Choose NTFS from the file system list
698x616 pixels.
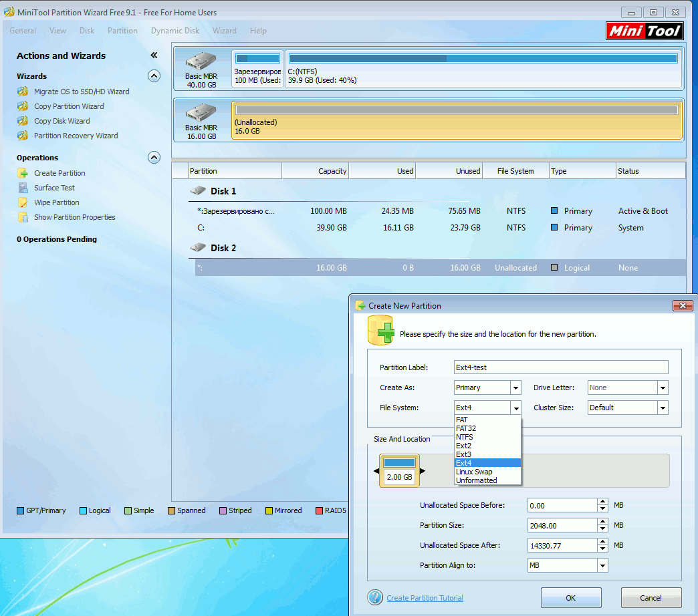tap(465, 437)
